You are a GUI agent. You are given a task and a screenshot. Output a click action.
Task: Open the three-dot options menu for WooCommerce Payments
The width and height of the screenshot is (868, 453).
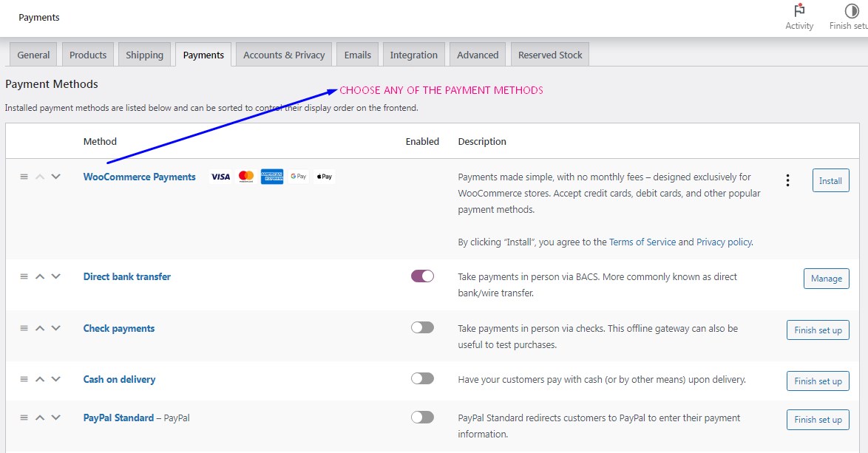coord(787,180)
